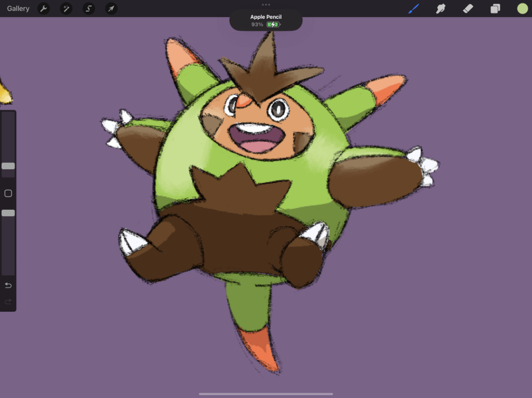Open the green active color swatch
532x398 pixels.
pos(522,8)
